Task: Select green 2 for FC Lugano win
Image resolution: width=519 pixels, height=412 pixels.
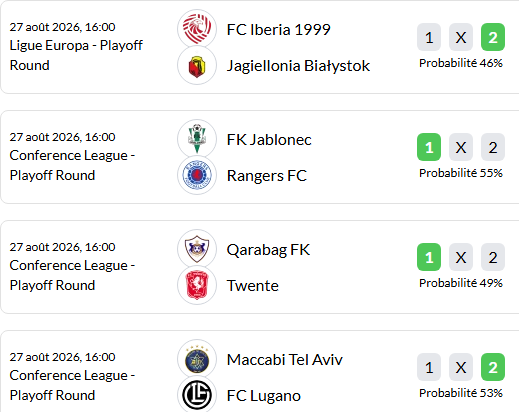Action: tap(493, 367)
